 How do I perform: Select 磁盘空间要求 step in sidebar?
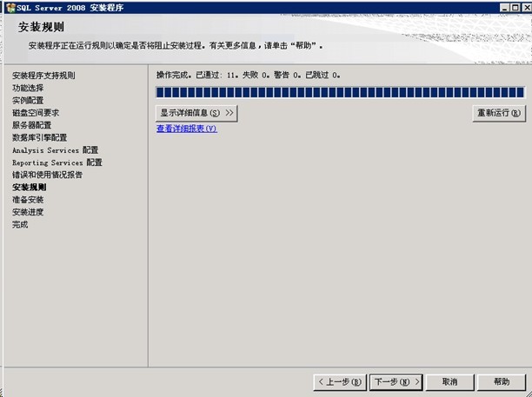pyautogui.click(x=36, y=113)
